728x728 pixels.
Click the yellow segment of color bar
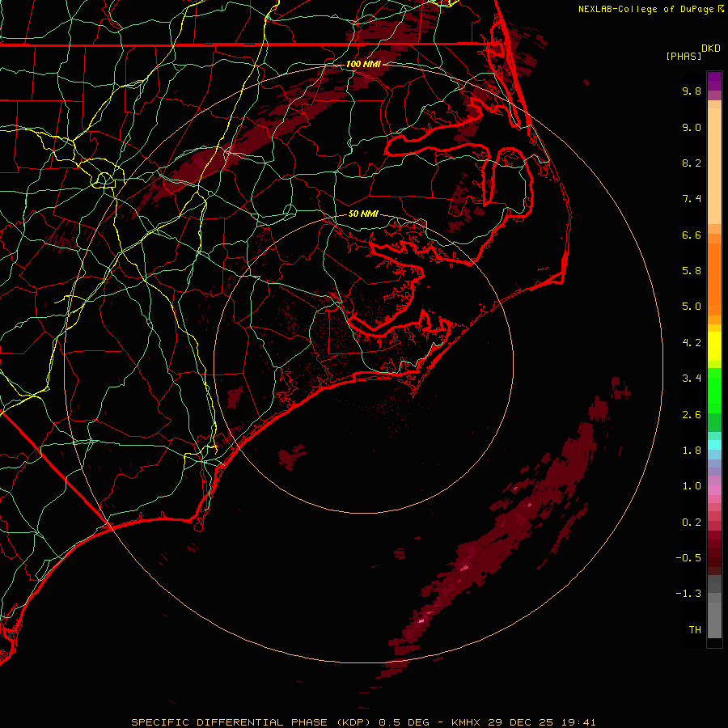click(x=714, y=346)
